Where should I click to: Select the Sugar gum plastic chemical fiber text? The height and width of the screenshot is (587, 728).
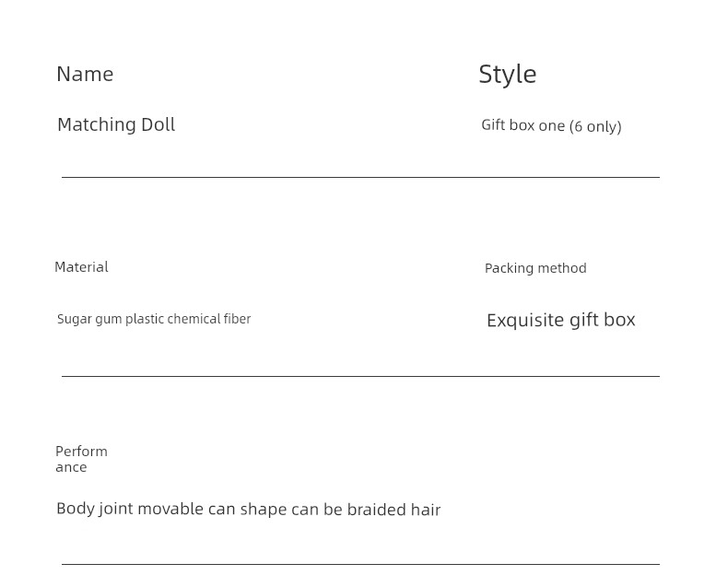(154, 319)
